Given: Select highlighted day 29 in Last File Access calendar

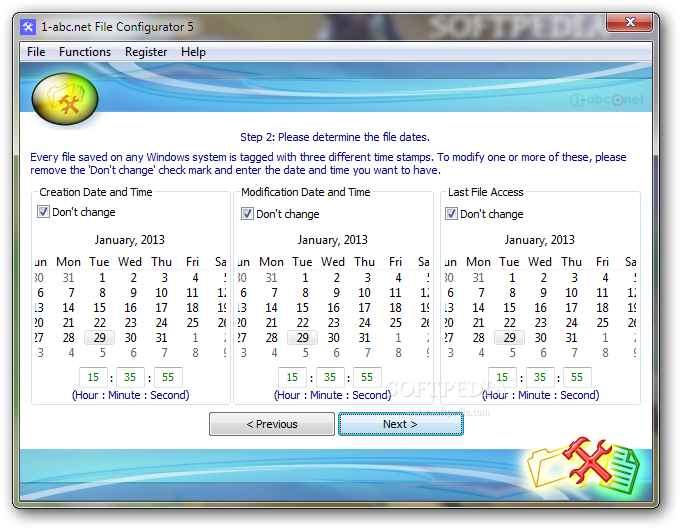Looking at the screenshot, I should pyautogui.click(x=509, y=338).
